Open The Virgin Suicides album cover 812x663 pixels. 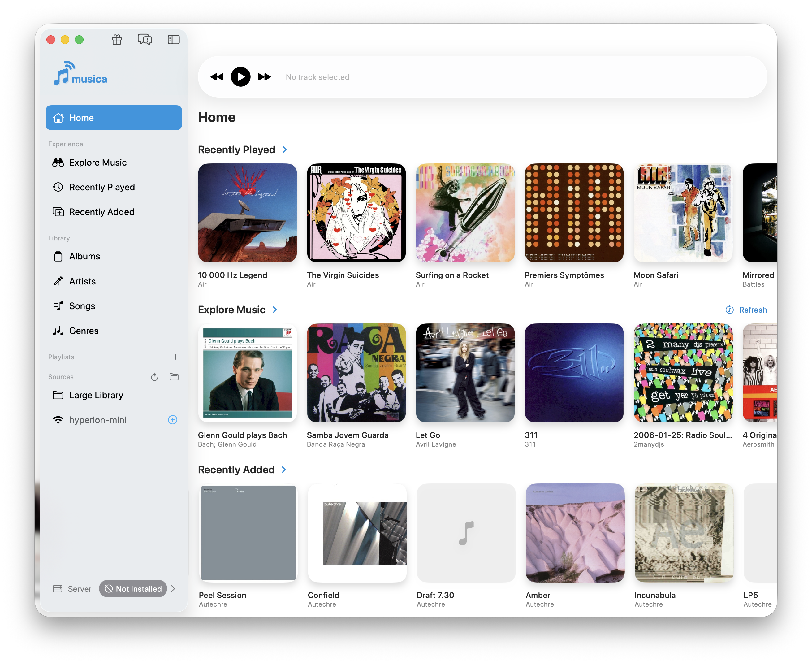(x=356, y=213)
